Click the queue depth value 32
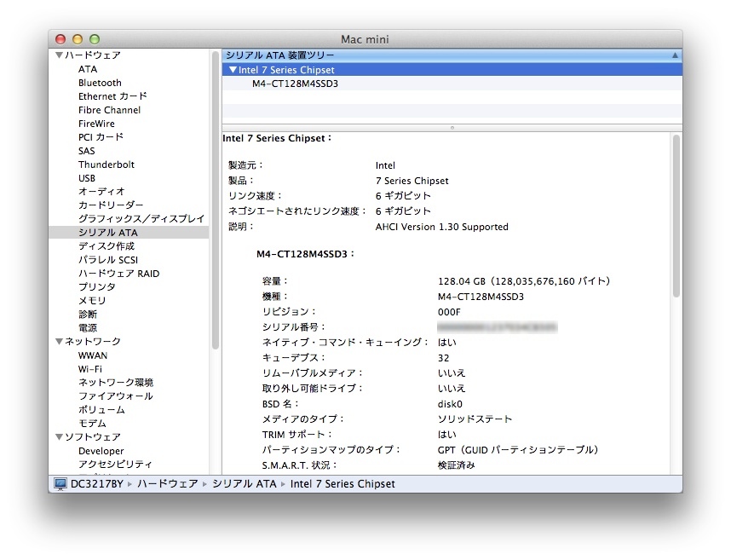 443,358
